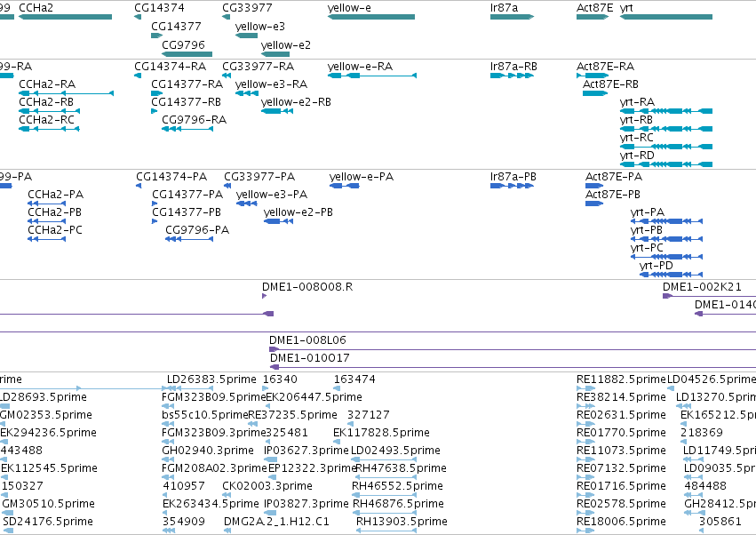Select the DME1-008L06 clone label
The image size is (756, 535).
click(307, 340)
